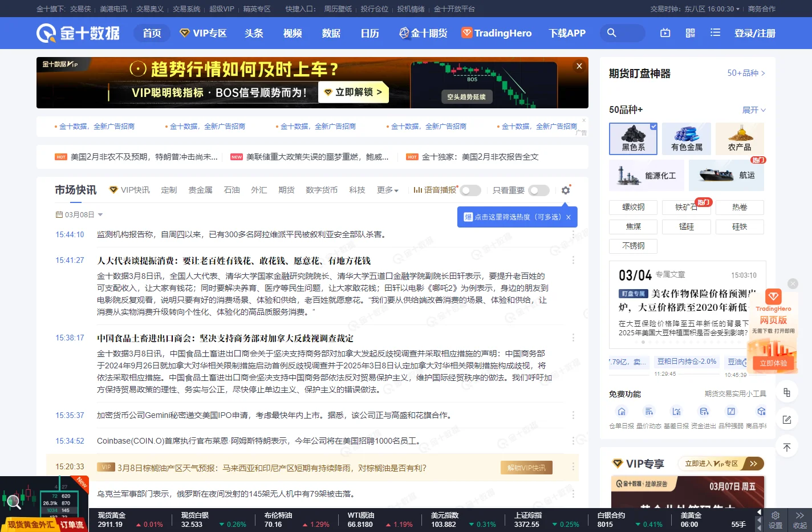Click 解锁VIP快讯 button

526,468
